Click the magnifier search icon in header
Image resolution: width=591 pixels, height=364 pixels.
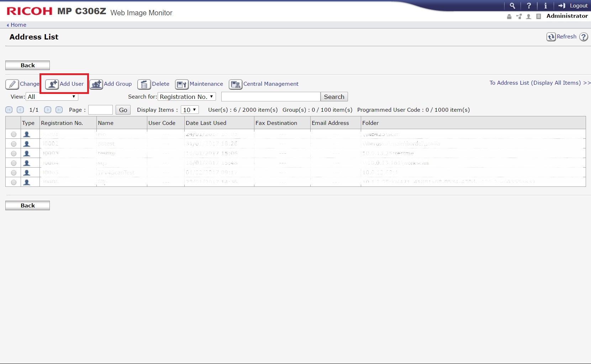(512, 6)
